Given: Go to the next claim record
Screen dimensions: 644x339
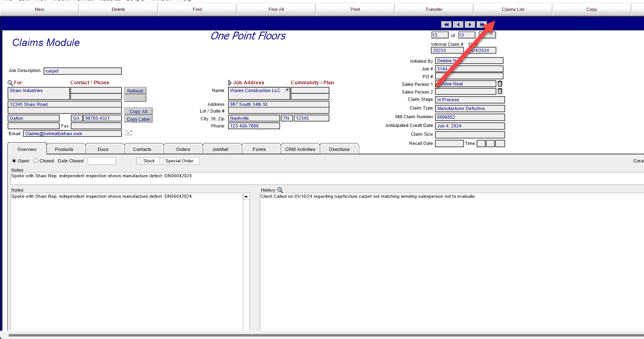Looking at the screenshot, I should (470, 25).
